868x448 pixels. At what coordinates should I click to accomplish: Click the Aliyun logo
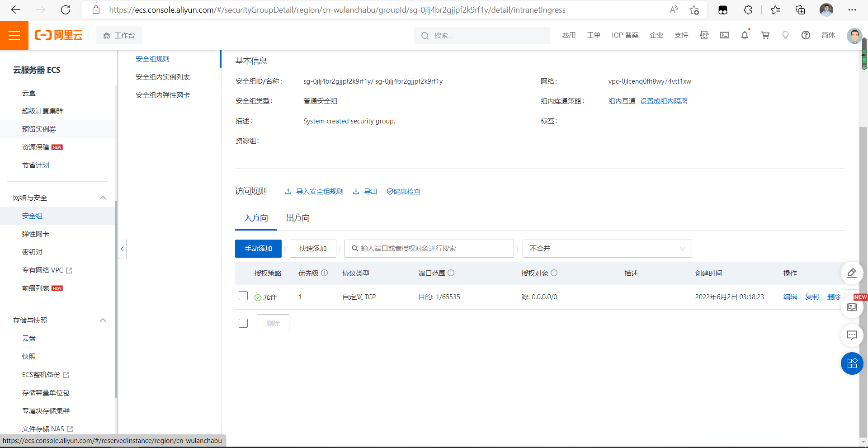coord(59,35)
